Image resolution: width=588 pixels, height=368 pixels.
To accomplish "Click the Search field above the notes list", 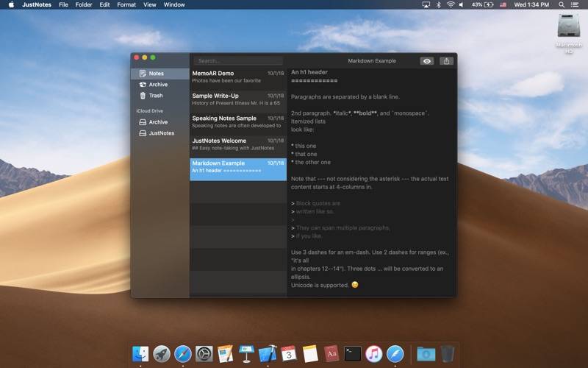I will pyautogui.click(x=238, y=61).
